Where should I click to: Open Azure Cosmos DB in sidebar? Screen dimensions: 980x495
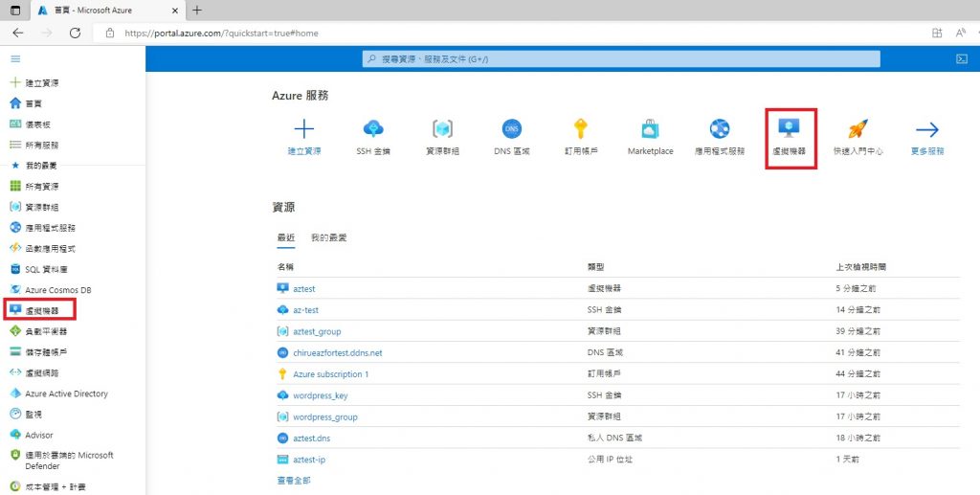click(58, 290)
